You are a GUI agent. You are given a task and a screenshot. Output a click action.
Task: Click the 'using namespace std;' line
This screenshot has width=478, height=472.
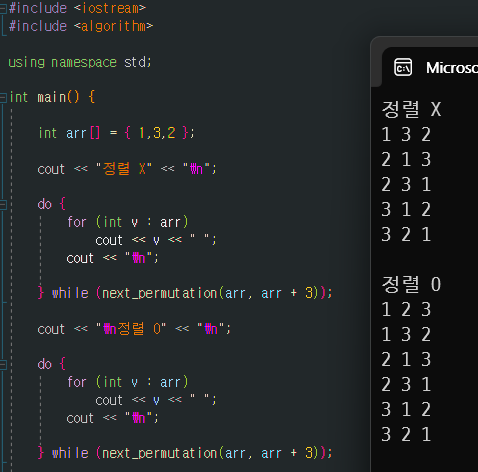coord(80,62)
